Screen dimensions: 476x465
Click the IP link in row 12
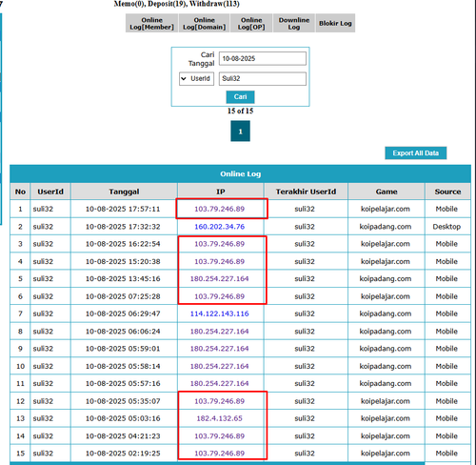tap(220, 401)
